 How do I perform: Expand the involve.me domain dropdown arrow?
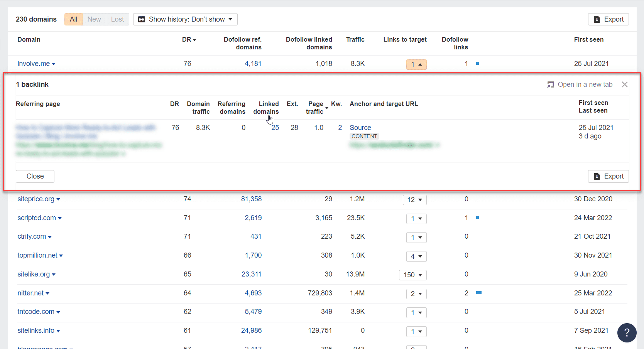point(53,64)
